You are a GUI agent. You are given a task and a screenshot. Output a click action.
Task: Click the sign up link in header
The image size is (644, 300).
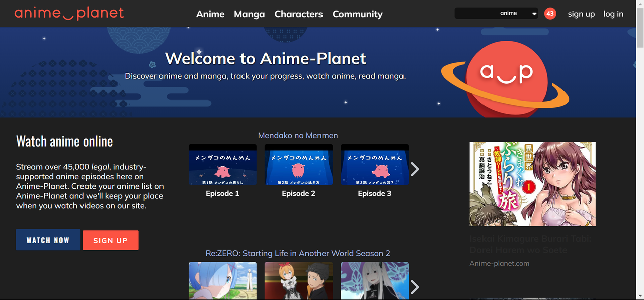[x=581, y=14]
